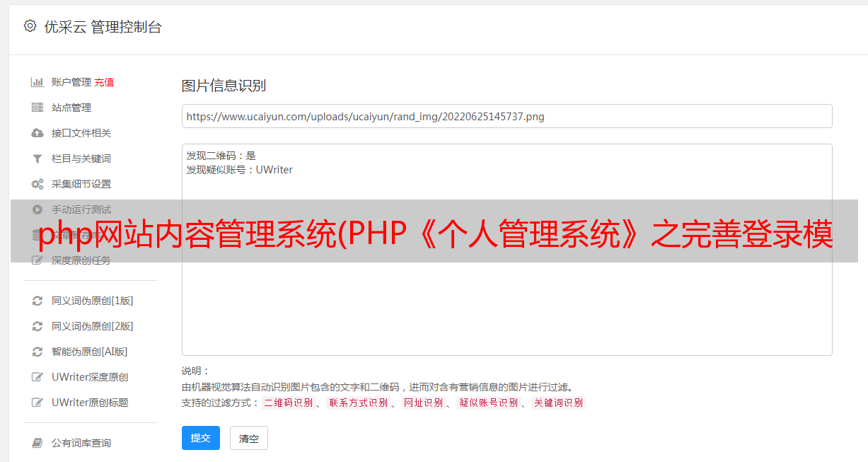The image size is (868, 462).
Task: Click the 关键词识别 filter tag
Action: pyautogui.click(x=559, y=403)
